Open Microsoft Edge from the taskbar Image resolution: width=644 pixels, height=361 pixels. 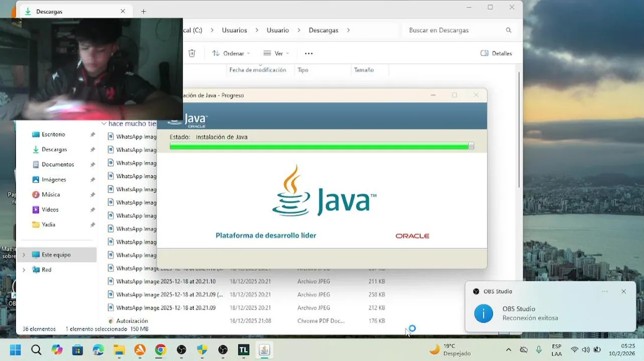[x=98, y=349]
